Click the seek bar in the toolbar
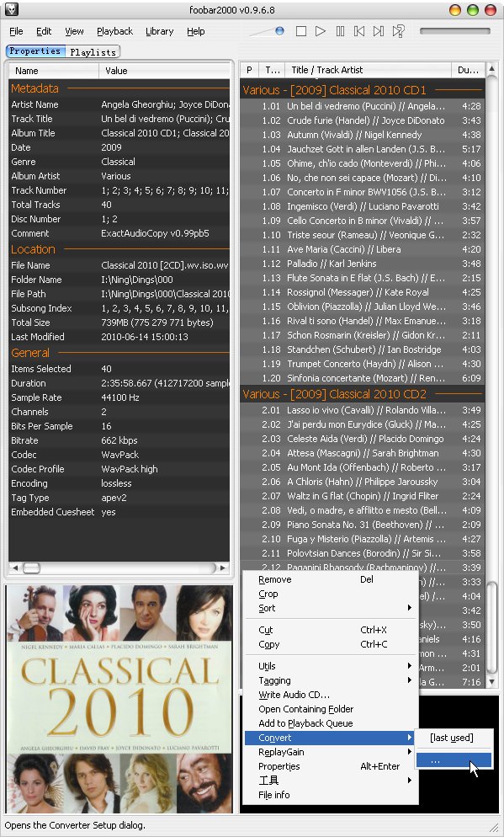The height and width of the screenshot is (837, 504). [455, 31]
